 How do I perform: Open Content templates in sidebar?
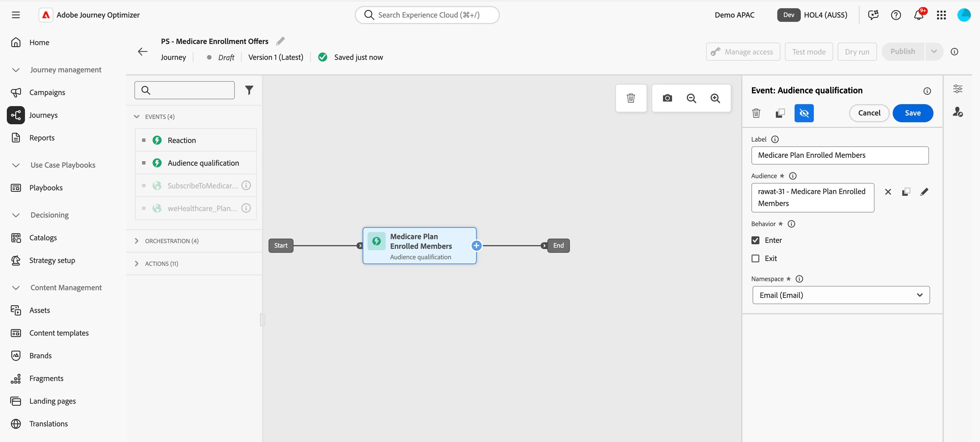pyautogui.click(x=59, y=333)
